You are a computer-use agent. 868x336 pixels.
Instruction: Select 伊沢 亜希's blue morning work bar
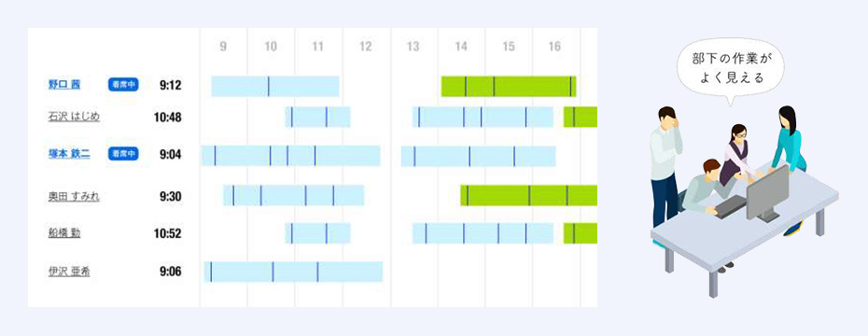click(293, 272)
